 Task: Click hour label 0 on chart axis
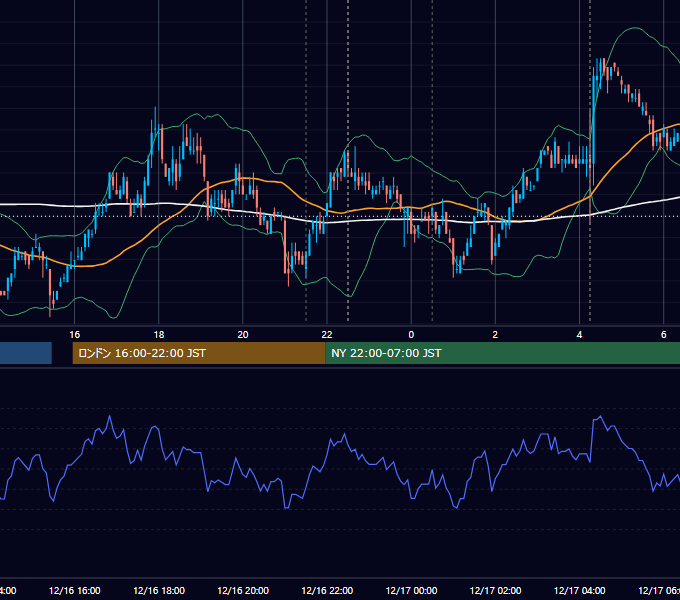pos(411,335)
